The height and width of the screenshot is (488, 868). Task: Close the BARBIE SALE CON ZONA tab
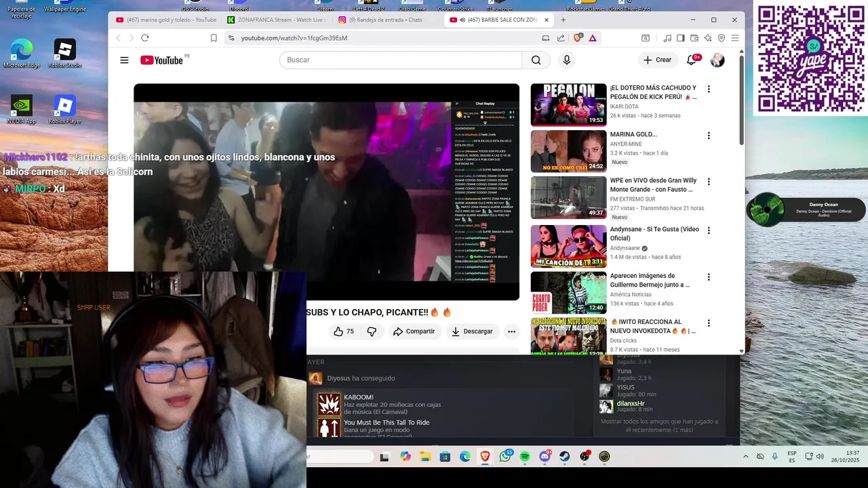pos(546,20)
